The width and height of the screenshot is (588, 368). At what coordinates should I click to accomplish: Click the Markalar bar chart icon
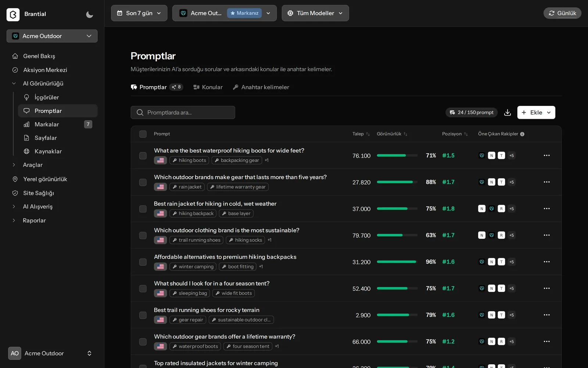tap(26, 124)
